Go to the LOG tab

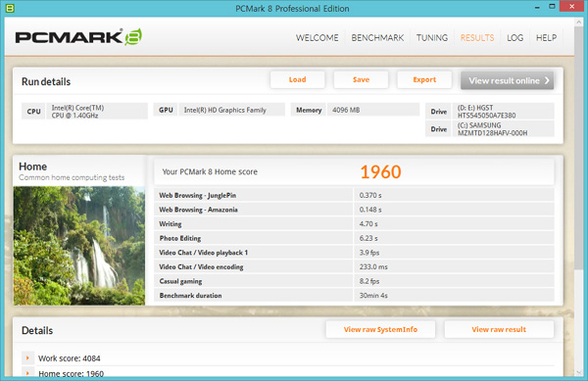[514, 38]
